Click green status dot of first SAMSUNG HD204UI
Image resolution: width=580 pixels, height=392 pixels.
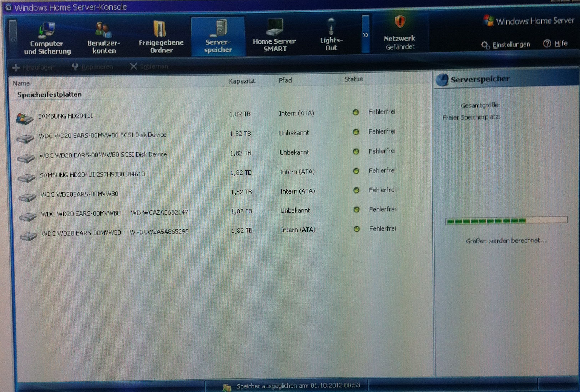click(x=355, y=112)
